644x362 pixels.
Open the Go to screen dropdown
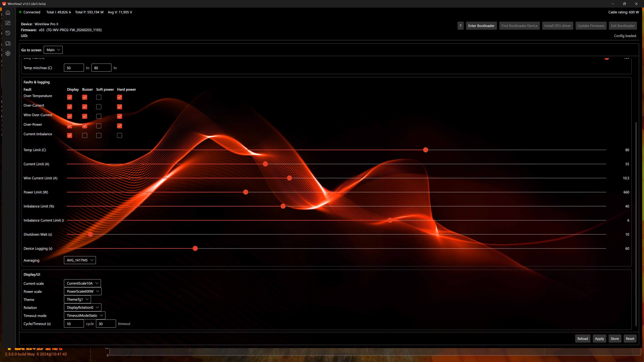(53, 50)
